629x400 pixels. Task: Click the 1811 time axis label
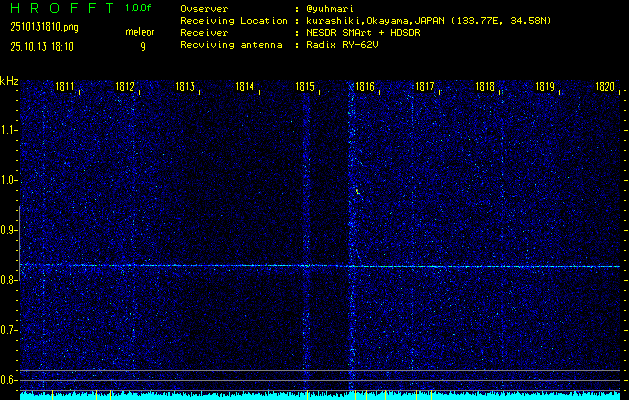(x=65, y=86)
